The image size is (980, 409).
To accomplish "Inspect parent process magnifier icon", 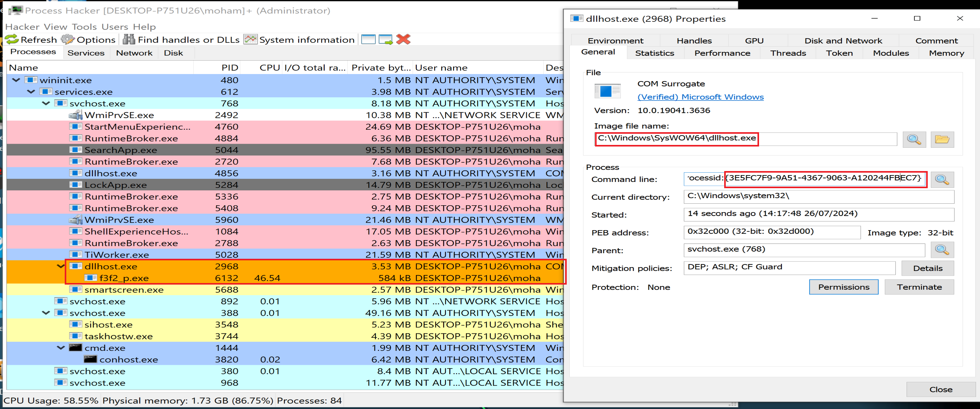I will pyautogui.click(x=942, y=250).
